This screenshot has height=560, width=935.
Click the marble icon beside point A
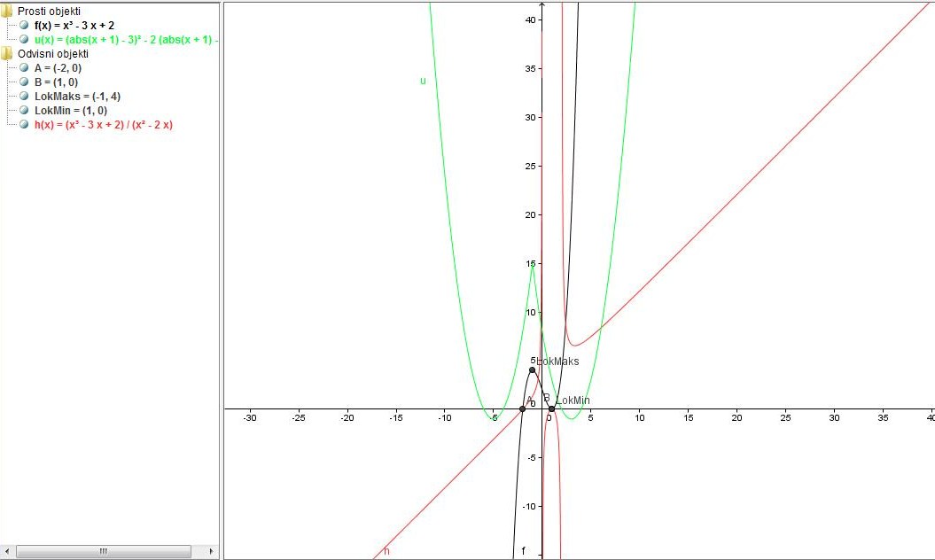23,67
